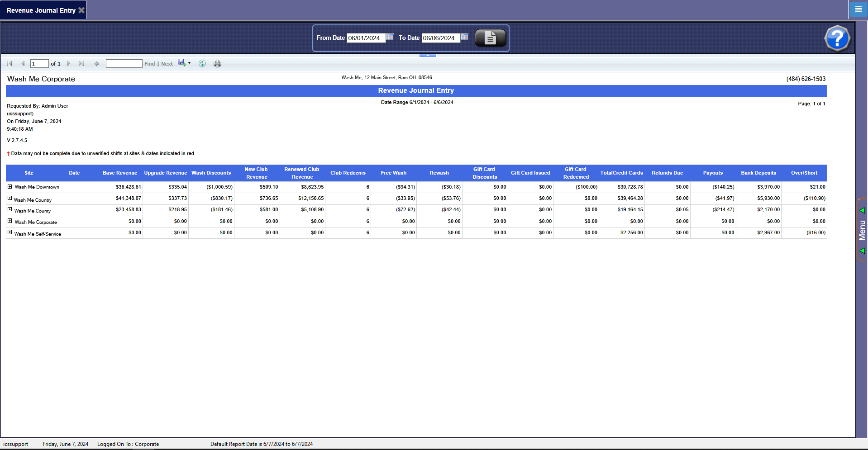Screen dimensions: 868x450
Task: Go to the first page of the report
Action: pos(10,64)
